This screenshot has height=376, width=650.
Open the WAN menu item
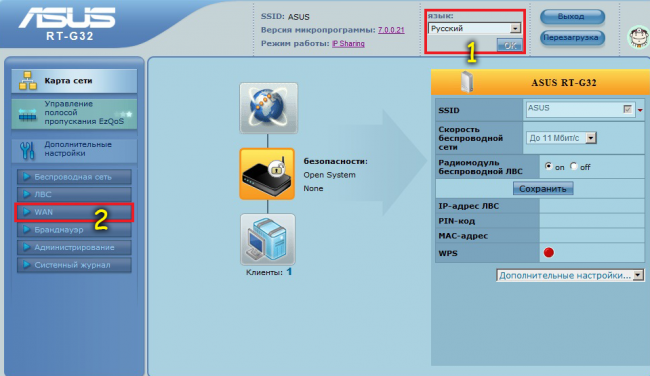74,212
